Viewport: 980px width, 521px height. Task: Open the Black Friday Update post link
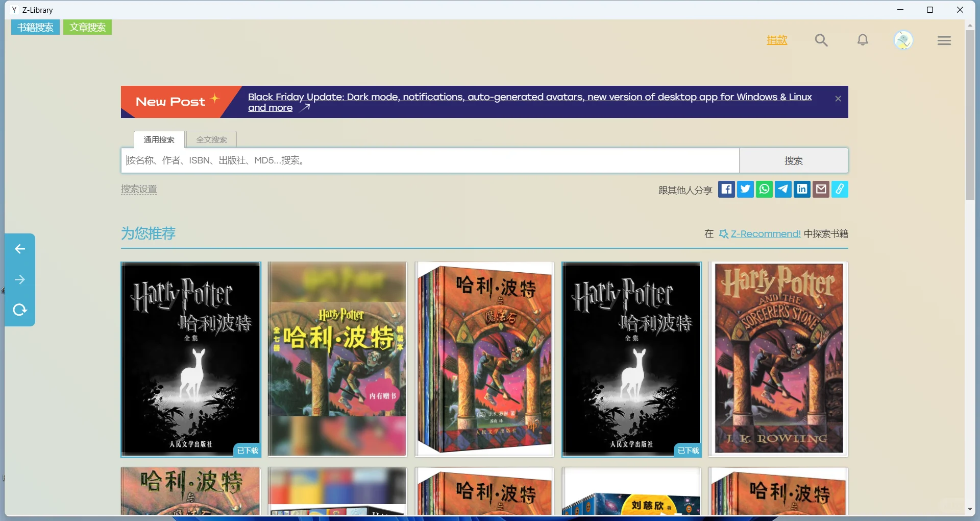(x=530, y=102)
